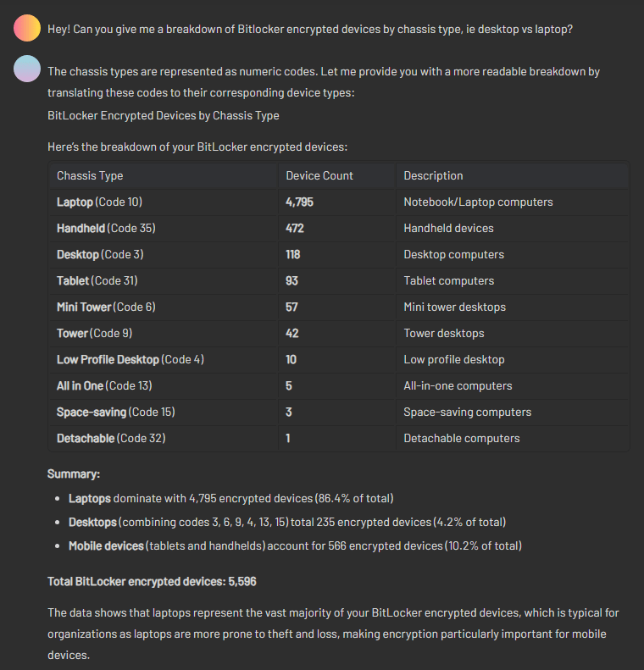
Task: Click the Tower desktops description cell
Action: [443, 333]
